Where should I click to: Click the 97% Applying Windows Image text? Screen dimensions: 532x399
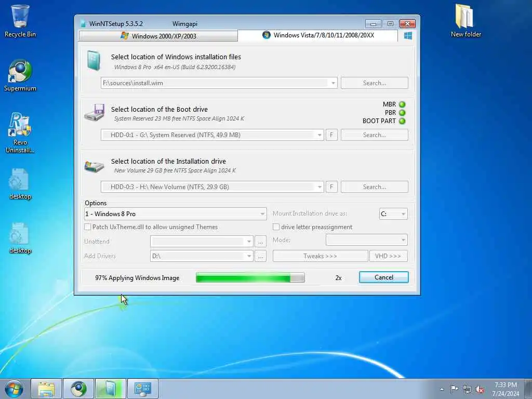[x=137, y=278]
